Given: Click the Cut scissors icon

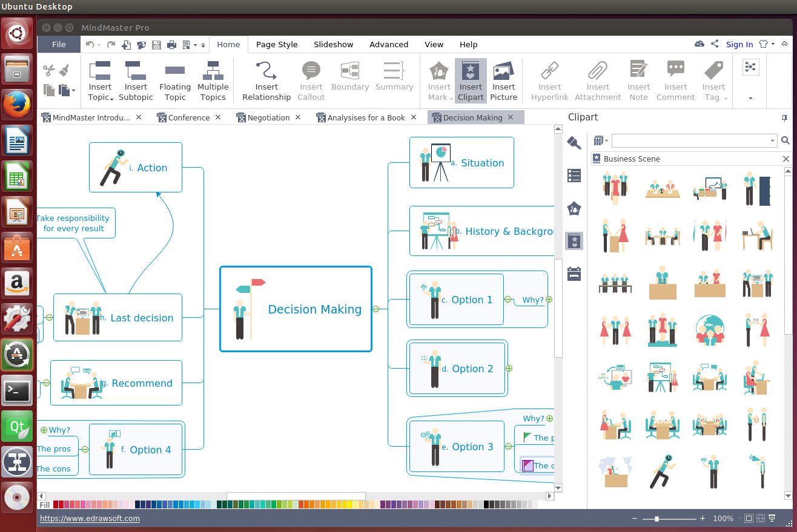Looking at the screenshot, I should pos(49,70).
